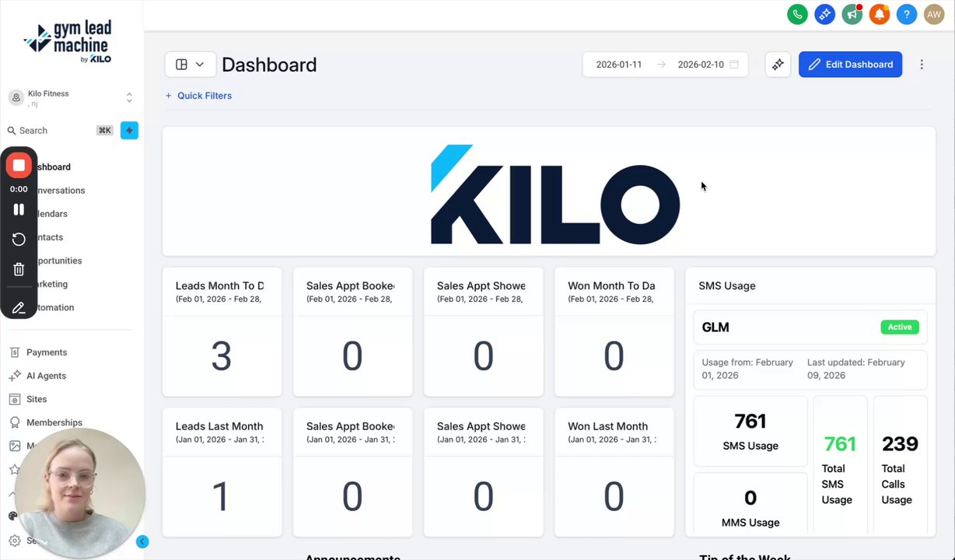The image size is (955, 560).
Task: Click the green phone dialer icon
Action: point(797,14)
